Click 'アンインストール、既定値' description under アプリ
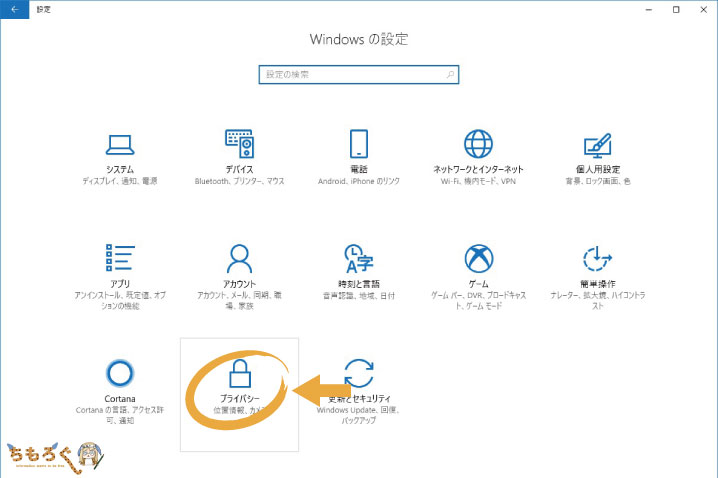Screen dimensions: 718x478 (x=120, y=300)
